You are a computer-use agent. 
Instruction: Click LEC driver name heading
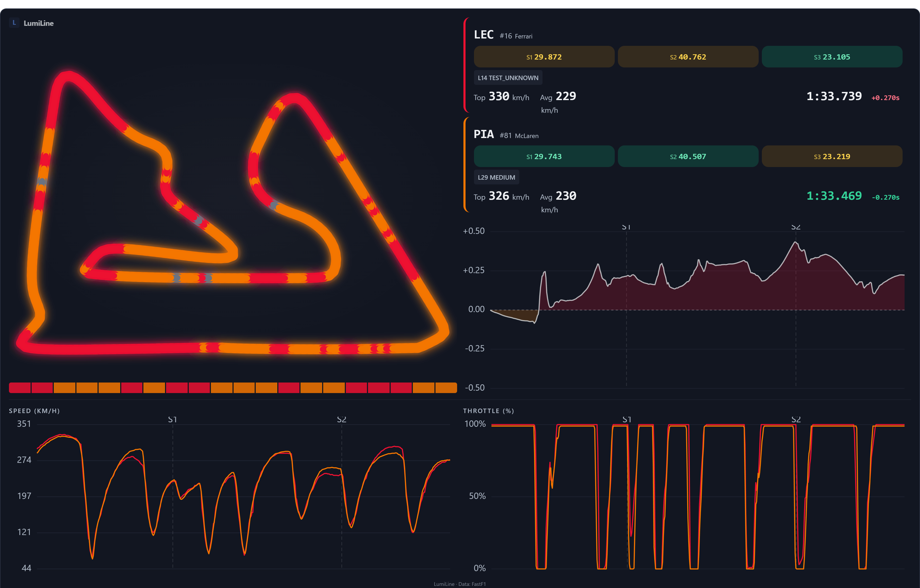484,35
